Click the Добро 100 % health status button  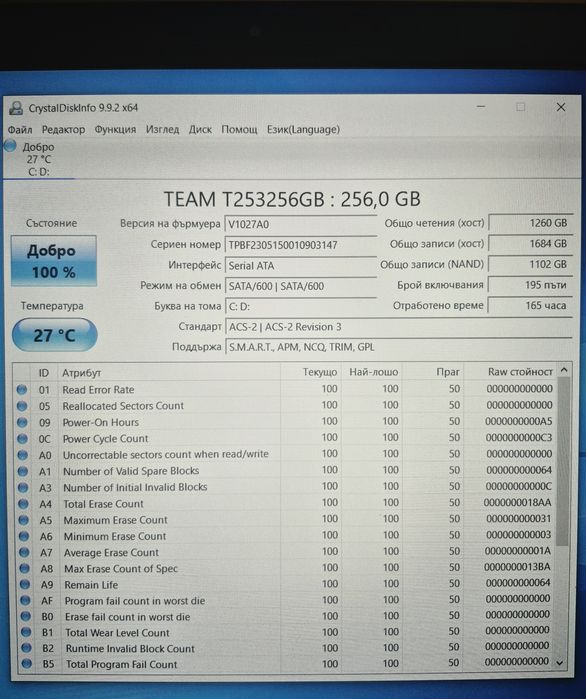(x=53, y=261)
